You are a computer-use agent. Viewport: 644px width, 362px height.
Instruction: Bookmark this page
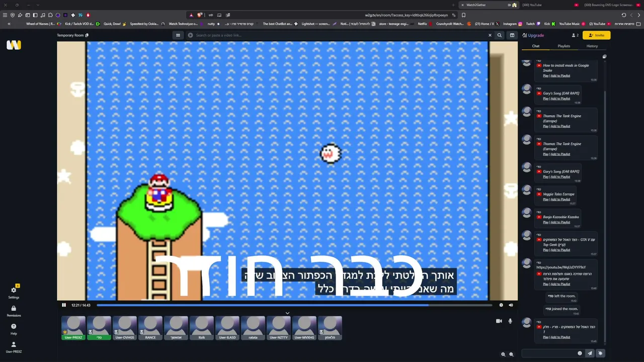click(463, 15)
